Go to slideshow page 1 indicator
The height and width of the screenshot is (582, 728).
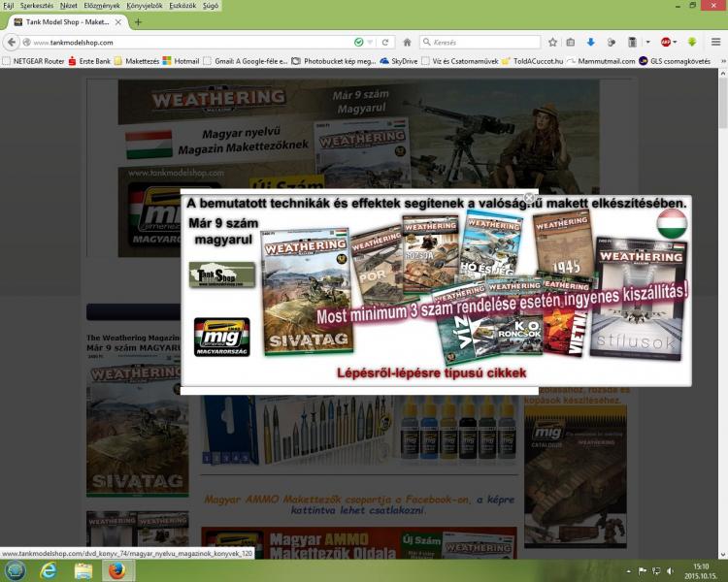[x=207, y=459]
